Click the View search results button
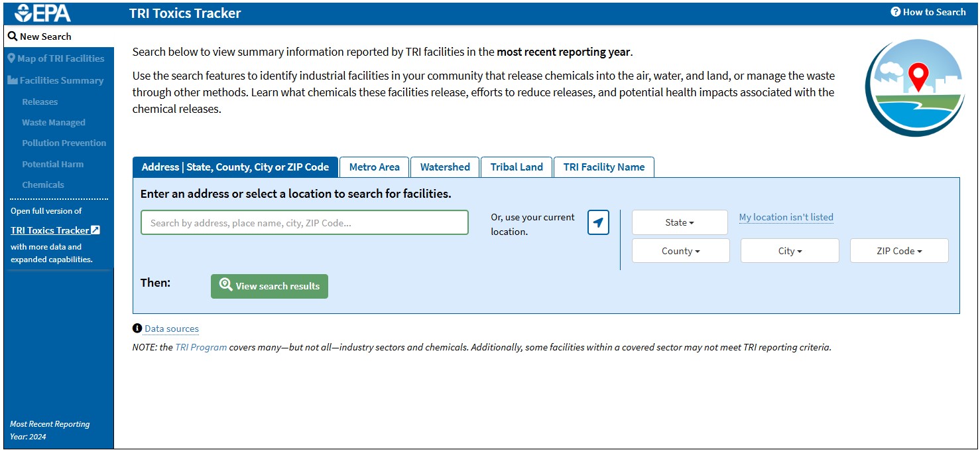 [x=269, y=286]
